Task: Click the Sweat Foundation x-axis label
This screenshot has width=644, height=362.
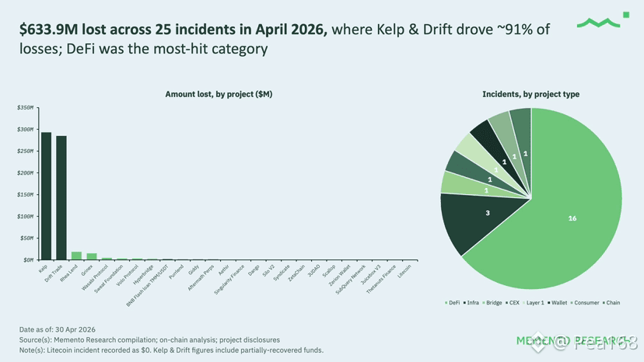Action: [x=109, y=279]
